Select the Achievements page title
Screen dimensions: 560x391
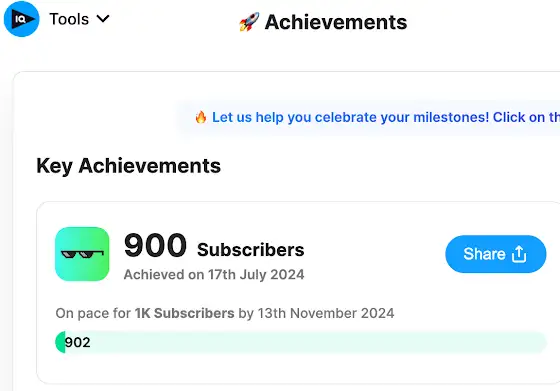pos(336,22)
